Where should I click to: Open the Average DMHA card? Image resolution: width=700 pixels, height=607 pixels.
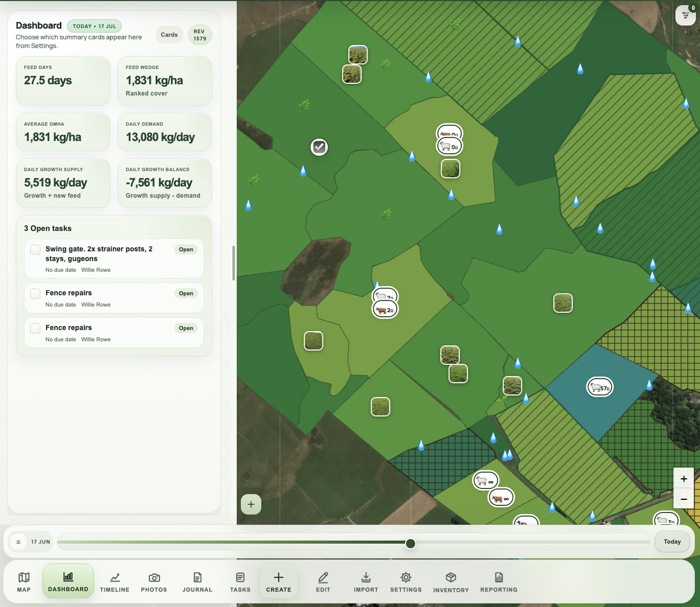click(63, 132)
